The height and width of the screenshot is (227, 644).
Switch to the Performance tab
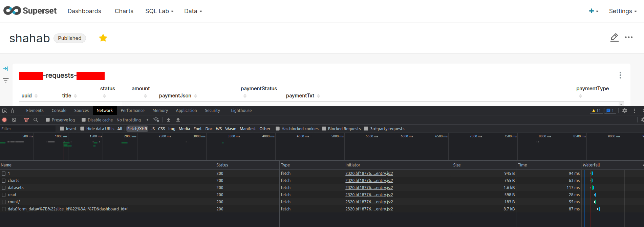pyautogui.click(x=132, y=111)
